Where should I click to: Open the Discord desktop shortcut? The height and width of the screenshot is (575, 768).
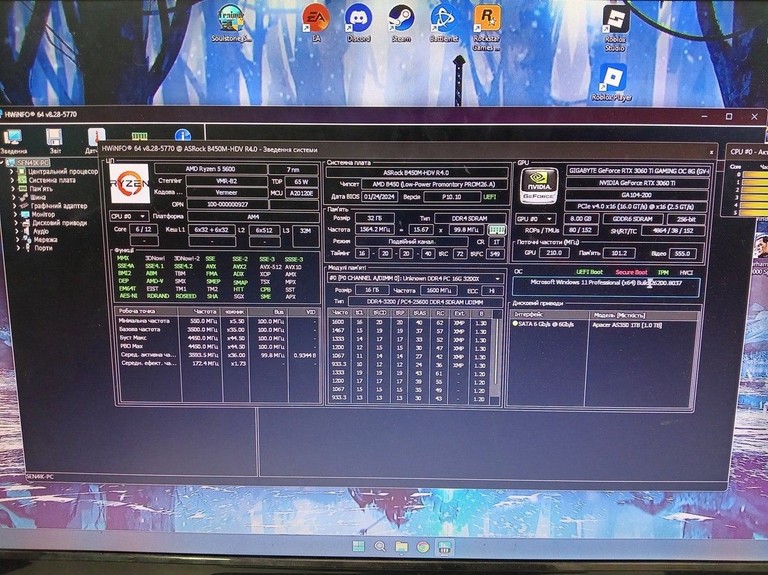359,24
